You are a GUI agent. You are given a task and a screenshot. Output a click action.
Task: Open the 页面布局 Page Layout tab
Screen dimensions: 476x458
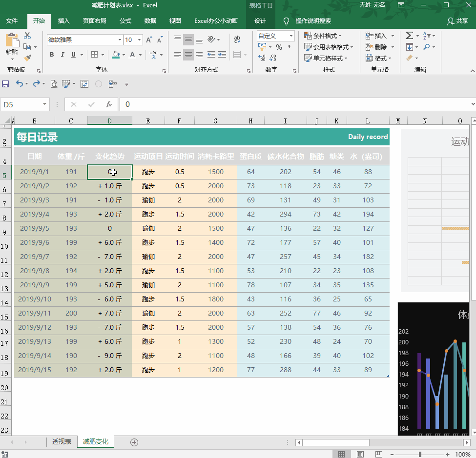[94, 20]
